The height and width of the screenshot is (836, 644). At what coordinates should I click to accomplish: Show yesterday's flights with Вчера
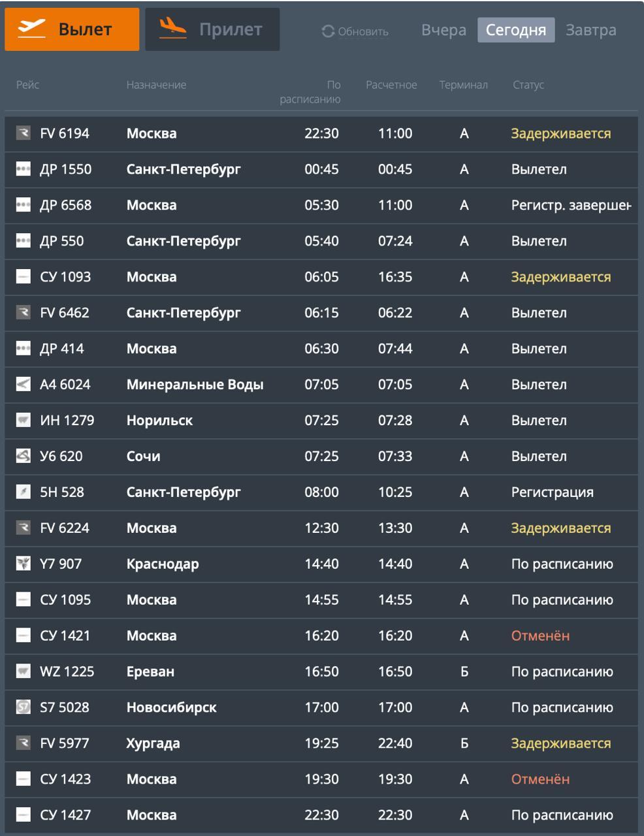click(x=444, y=31)
